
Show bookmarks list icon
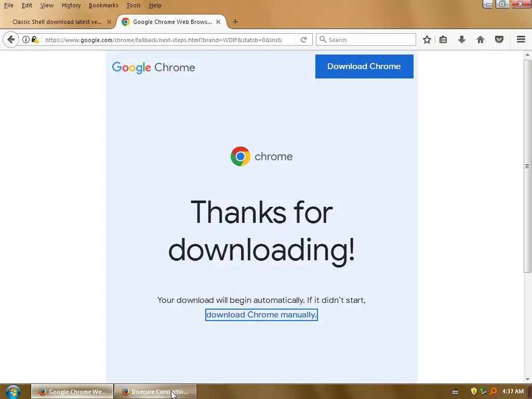pyautogui.click(x=443, y=39)
